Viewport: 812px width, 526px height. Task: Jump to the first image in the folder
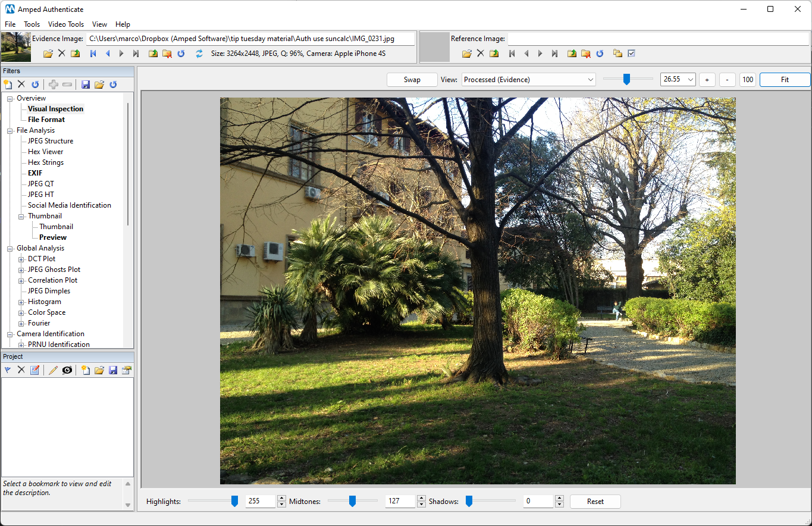[x=93, y=53]
